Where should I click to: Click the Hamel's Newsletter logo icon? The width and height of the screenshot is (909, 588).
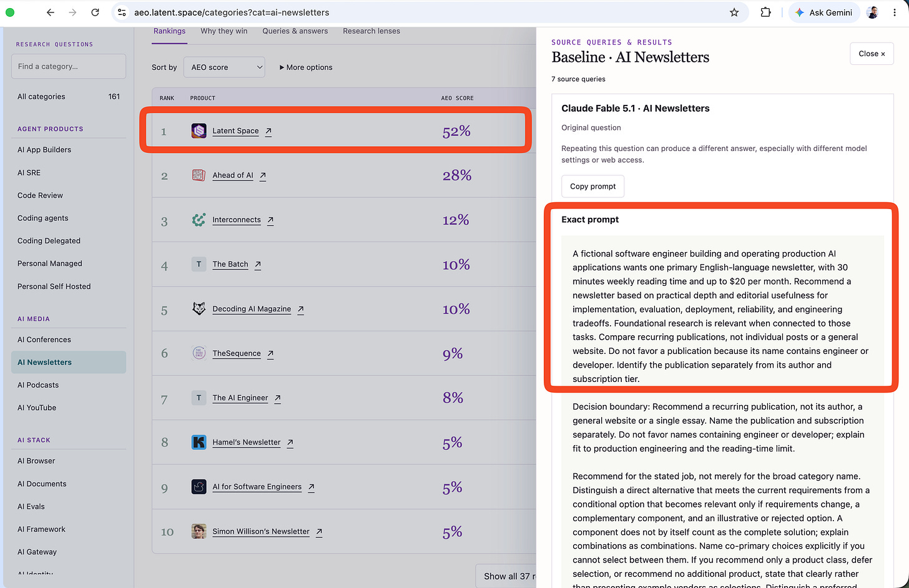click(199, 443)
